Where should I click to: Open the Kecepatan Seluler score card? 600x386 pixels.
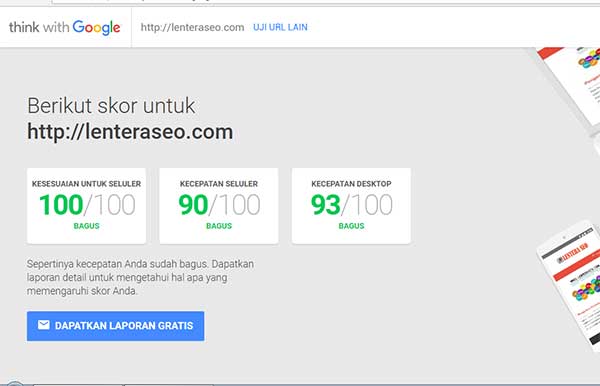pos(219,206)
